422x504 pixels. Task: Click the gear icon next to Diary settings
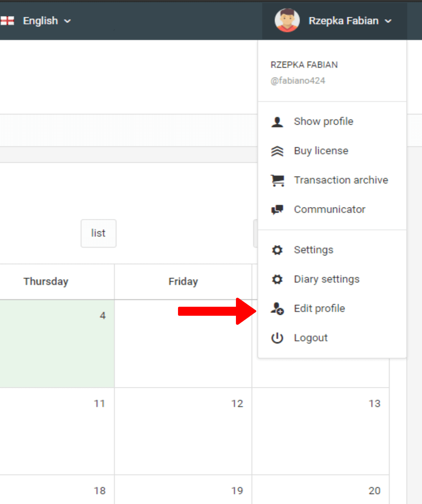click(277, 279)
